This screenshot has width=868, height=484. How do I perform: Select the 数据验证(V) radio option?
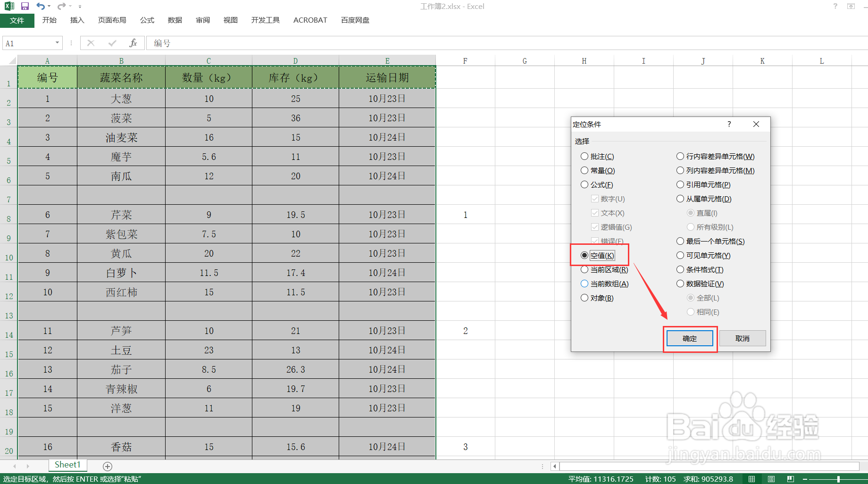pyautogui.click(x=701, y=284)
